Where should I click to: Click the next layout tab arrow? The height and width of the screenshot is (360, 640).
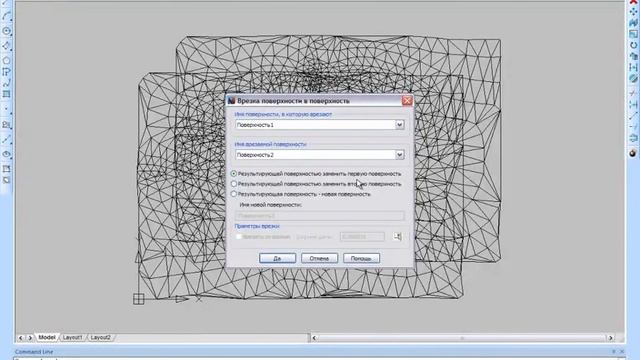coord(30,338)
